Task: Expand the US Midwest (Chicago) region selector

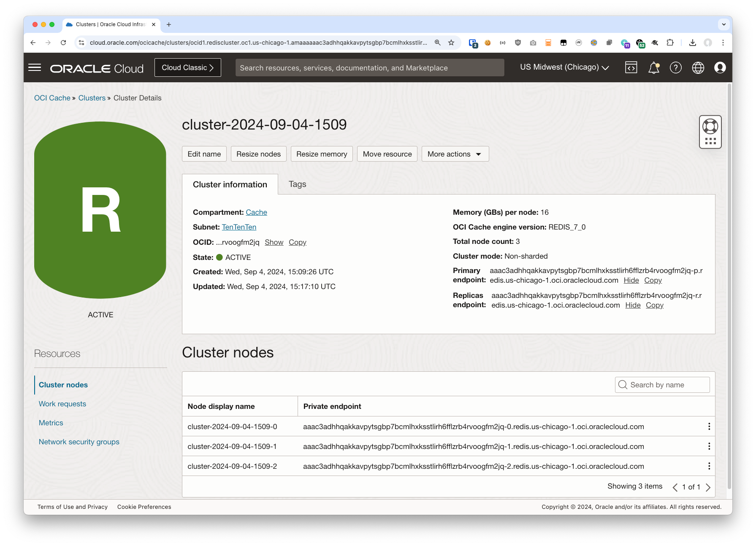Action: [x=564, y=67]
